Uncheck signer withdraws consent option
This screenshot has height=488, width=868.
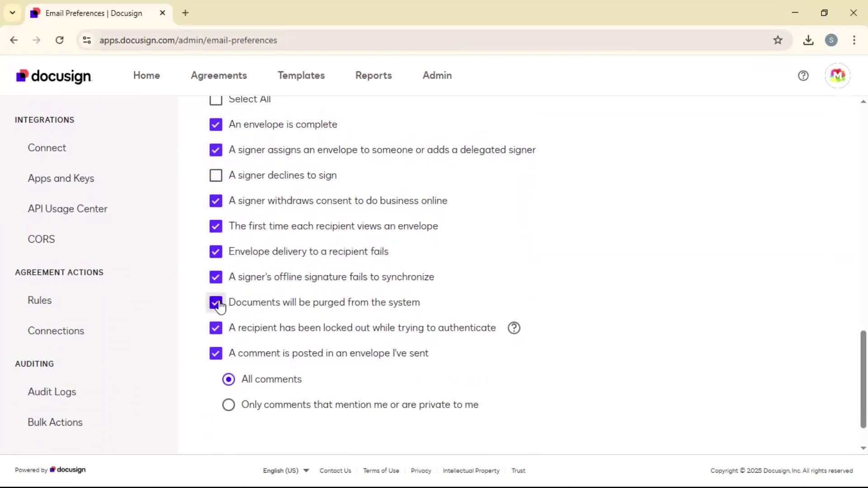(x=216, y=201)
